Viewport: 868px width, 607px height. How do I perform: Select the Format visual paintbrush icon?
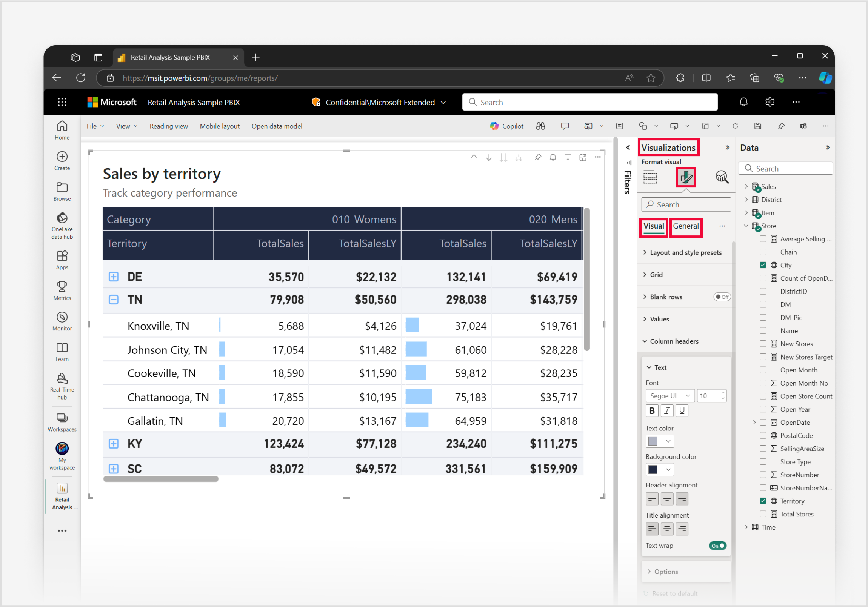point(685,177)
